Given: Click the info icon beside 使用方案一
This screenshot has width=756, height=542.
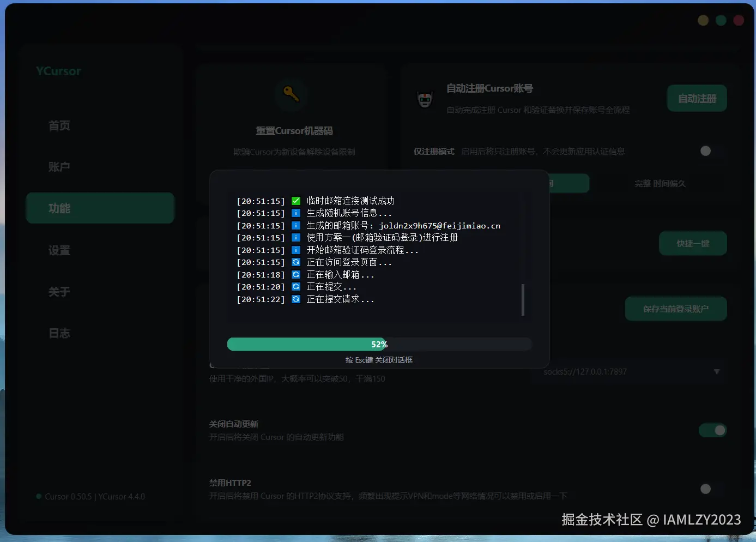Looking at the screenshot, I should [x=296, y=238].
